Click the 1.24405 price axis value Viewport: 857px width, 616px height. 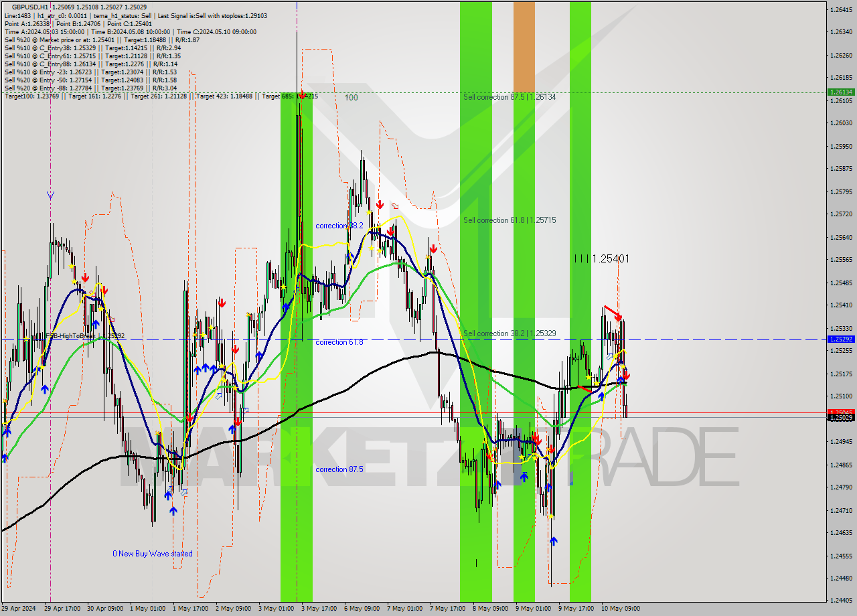[x=841, y=601]
